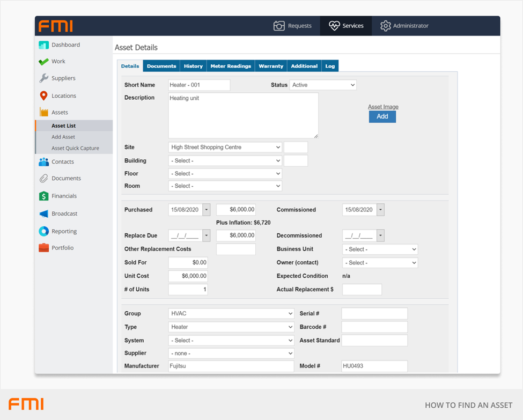The width and height of the screenshot is (523, 420).
Task: Click the Reporting chart icon
Action: click(x=43, y=231)
